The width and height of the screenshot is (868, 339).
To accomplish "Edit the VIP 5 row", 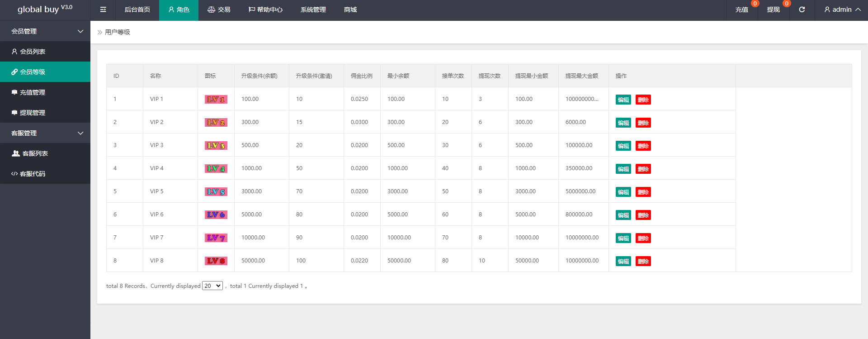I will point(623,192).
